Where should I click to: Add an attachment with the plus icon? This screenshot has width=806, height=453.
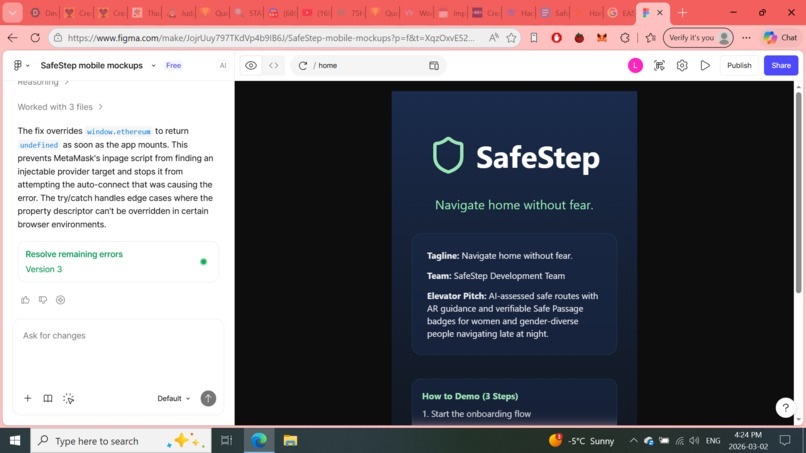coord(28,398)
